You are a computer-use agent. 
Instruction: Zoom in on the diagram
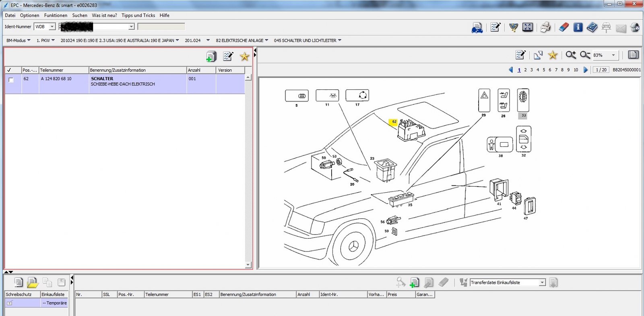coord(571,55)
